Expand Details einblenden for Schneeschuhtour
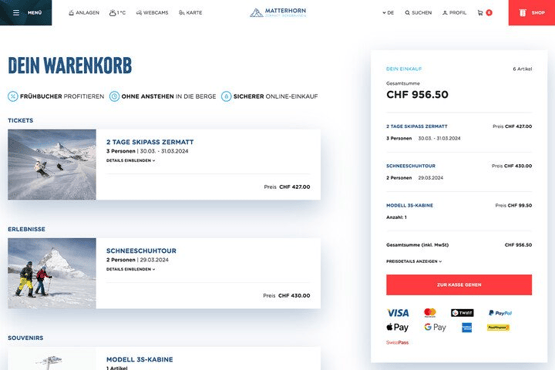Viewport: 555px width, 370px height. (131, 269)
